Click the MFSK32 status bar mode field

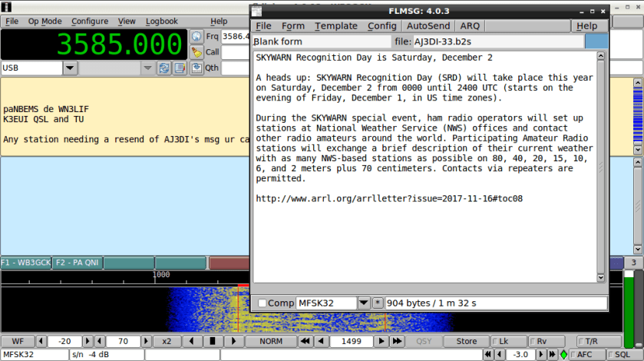point(35,354)
